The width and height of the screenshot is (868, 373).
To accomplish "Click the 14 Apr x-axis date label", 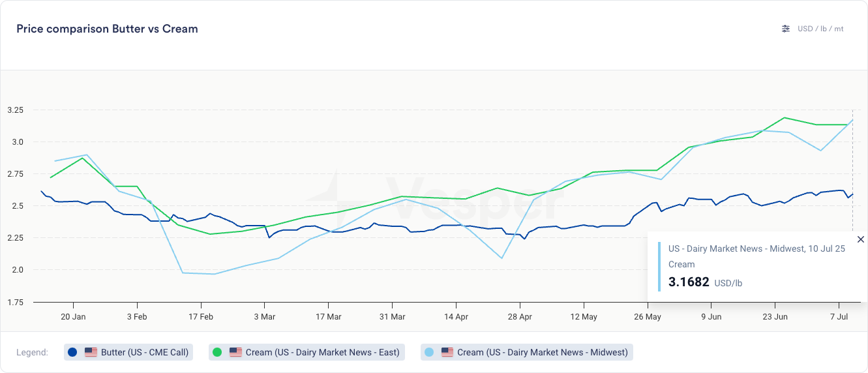I will coord(456,317).
